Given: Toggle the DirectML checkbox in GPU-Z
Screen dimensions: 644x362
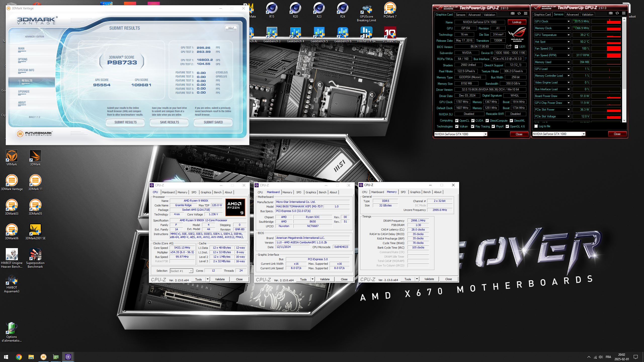Looking at the screenshot, I should (x=511, y=121).
